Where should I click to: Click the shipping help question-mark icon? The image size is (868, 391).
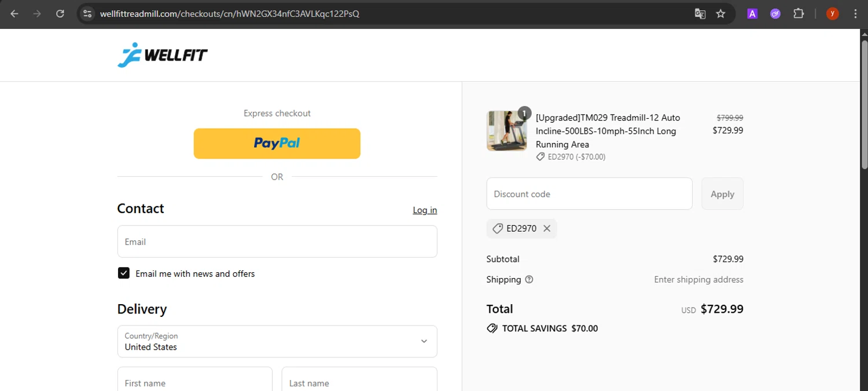(529, 279)
